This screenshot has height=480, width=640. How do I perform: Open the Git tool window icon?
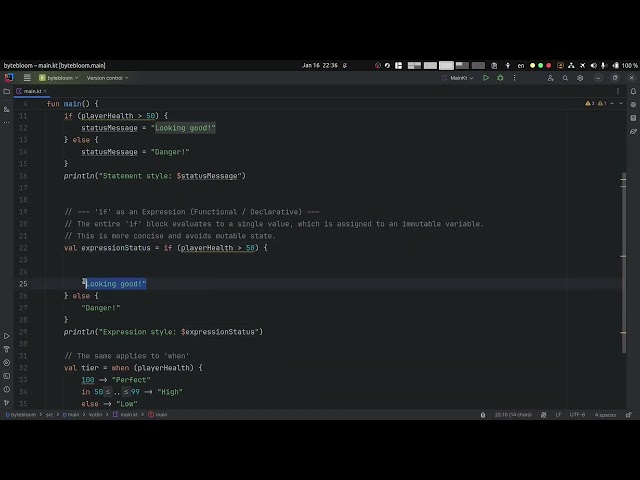tap(7, 403)
